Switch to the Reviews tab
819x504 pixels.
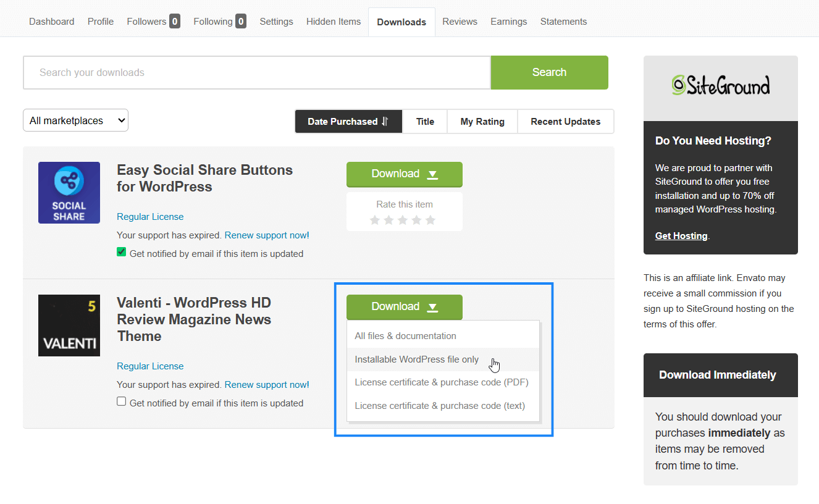[x=460, y=21]
